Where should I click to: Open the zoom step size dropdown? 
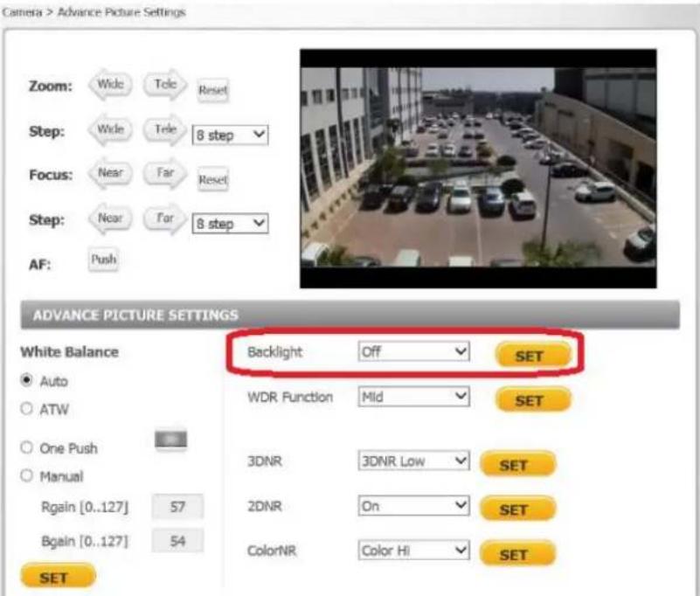pyautogui.click(x=230, y=135)
